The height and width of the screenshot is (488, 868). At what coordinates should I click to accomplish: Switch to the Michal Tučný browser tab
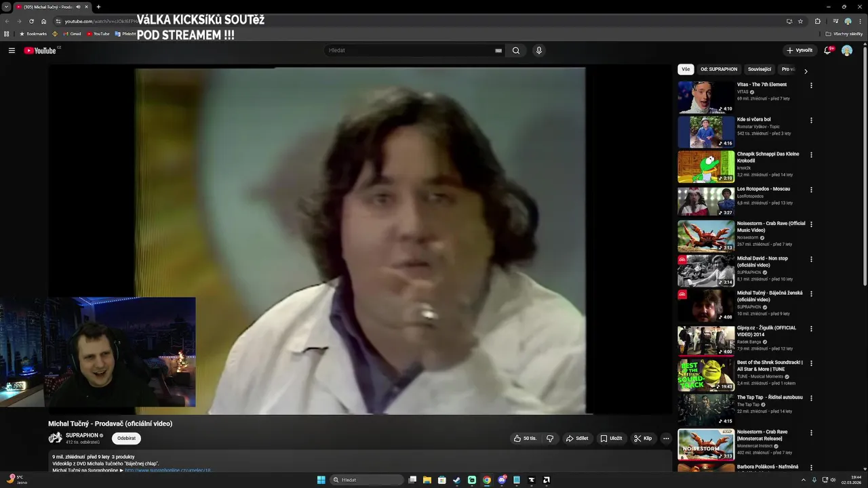pos(51,7)
